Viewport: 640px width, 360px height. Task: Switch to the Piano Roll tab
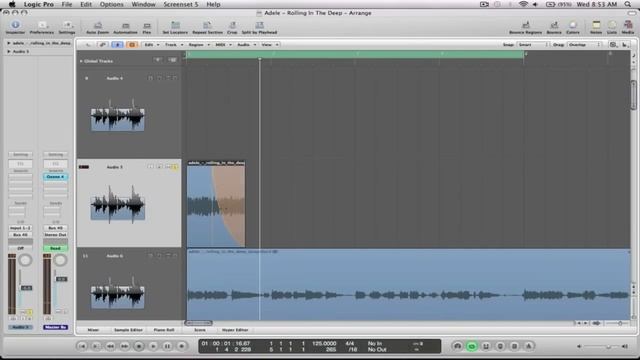click(x=164, y=330)
